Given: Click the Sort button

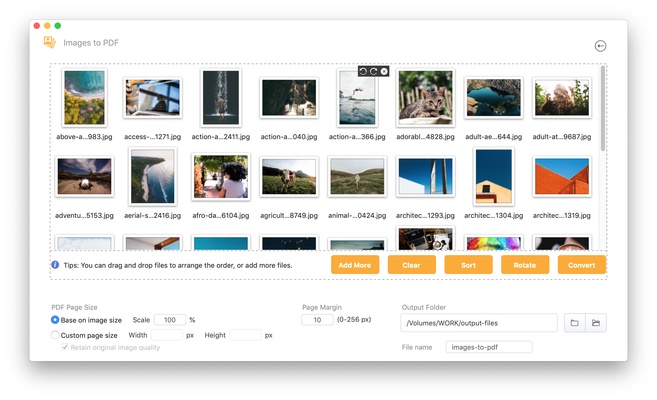Looking at the screenshot, I should pyautogui.click(x=468, y=265).
